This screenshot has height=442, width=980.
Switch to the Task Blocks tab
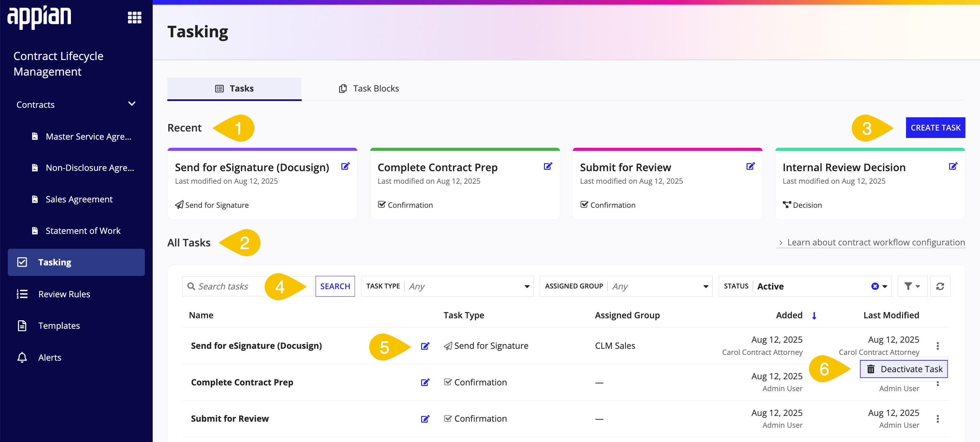click(369, 88)
